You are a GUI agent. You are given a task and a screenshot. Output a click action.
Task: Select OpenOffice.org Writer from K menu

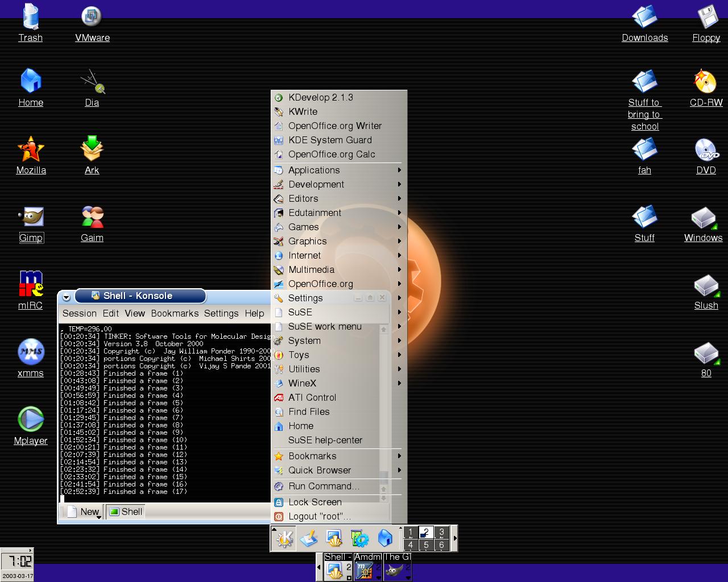338,126
